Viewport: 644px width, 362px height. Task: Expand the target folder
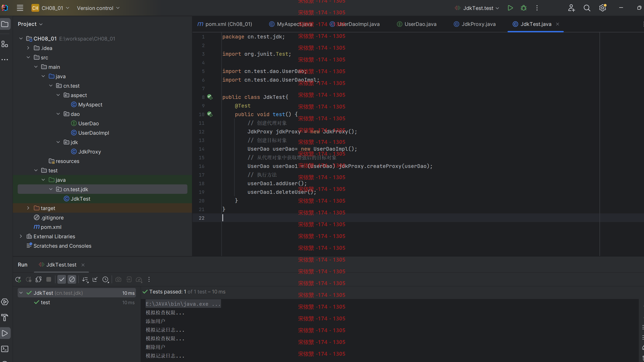coord(28,208)
